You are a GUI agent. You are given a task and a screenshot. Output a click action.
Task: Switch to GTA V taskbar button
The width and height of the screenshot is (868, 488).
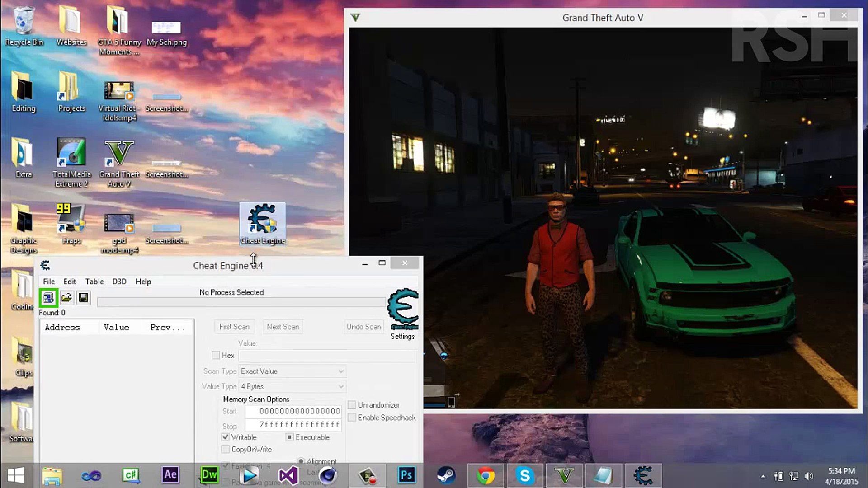click(564, 475)
